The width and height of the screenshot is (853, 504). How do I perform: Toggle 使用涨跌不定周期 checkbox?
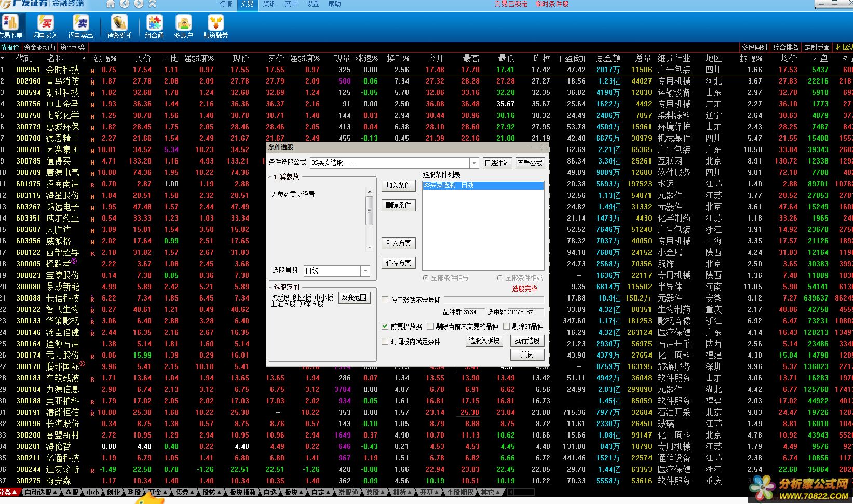385,300
